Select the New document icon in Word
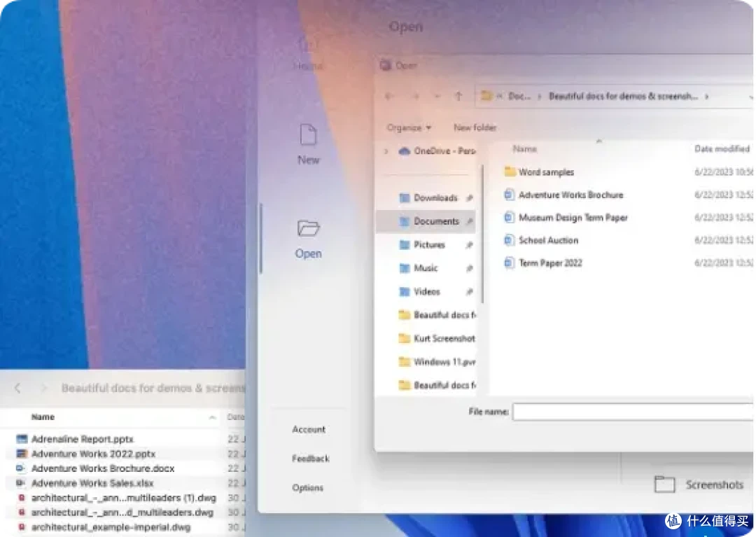The width and height of the screenshot is (756, 537). [308, 135]
